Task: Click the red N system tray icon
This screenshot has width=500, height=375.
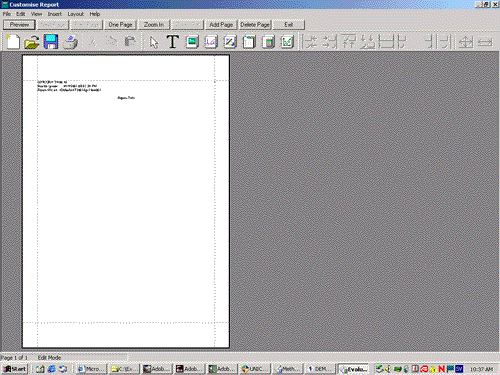Action: (x=441, y=369)
